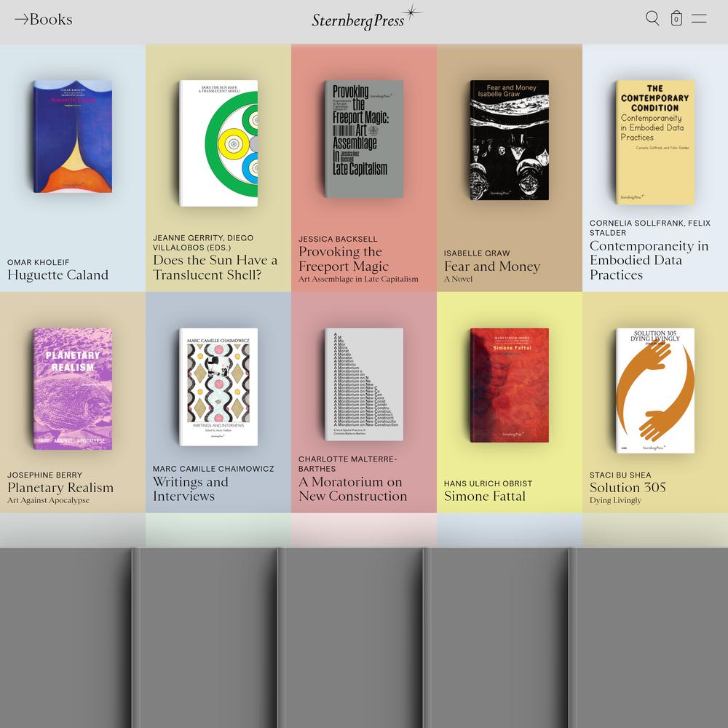The width and height of the screenshot is (728, 728).
Task: Open the shopping bag cart icon
Action: pyautogui.click(x=676, y=19)
